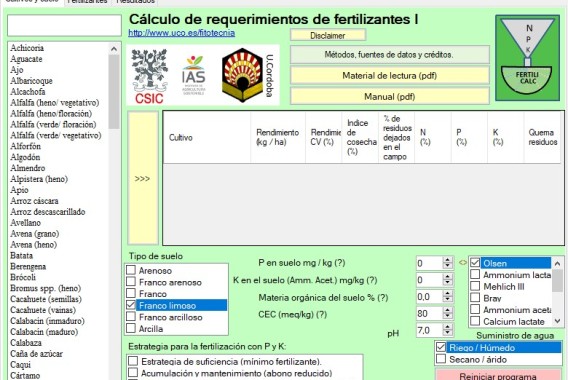This screenshot has height=380, width=568.
Task: Check the Calcium lactate method
Action: coord(475,321)
